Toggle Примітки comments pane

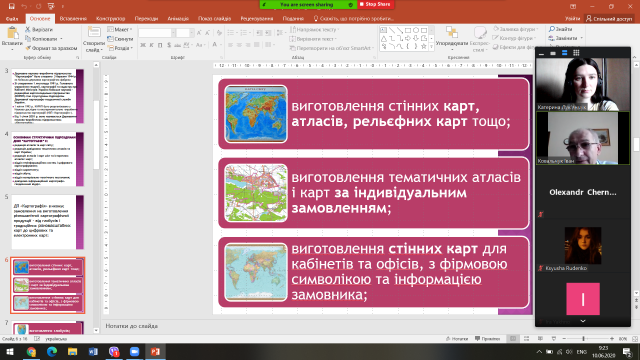[488, 339]
